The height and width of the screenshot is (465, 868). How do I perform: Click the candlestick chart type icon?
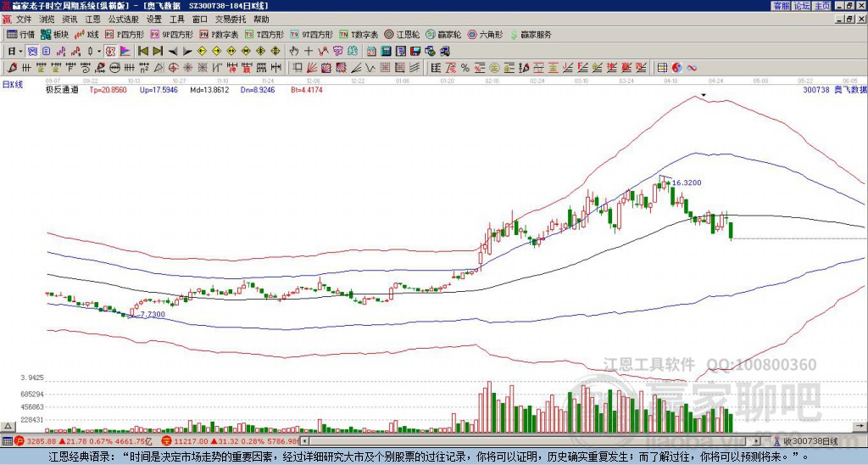click(x=90, y=52)
